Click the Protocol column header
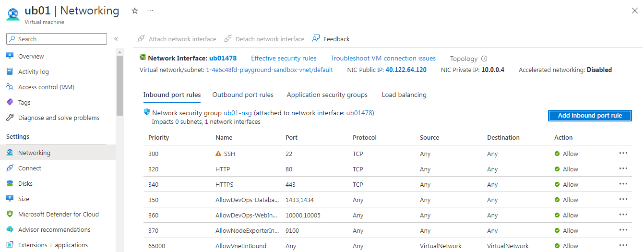 365,137
